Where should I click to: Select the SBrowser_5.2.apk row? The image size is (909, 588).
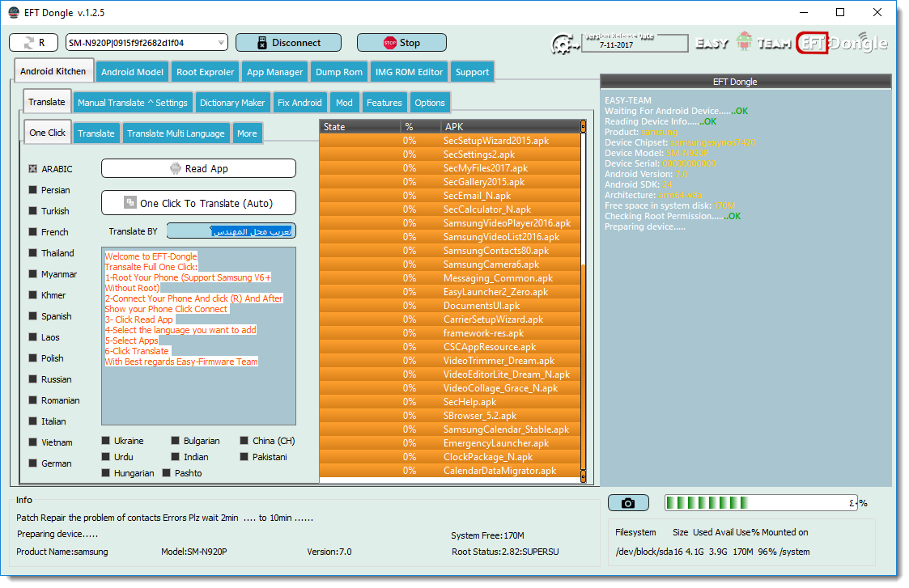pyautogui.click(x=450, y=416)
